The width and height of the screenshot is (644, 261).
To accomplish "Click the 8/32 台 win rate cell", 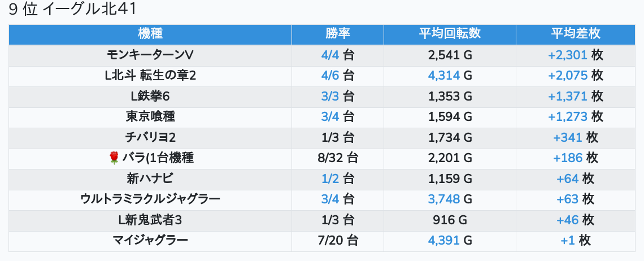I will (337, 158).
